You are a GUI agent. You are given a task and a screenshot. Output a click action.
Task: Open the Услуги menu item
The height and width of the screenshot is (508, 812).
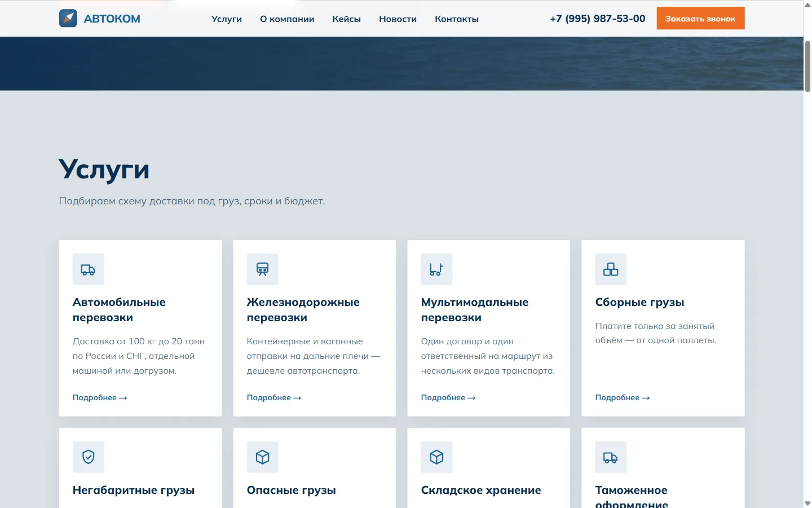[227, 19]
